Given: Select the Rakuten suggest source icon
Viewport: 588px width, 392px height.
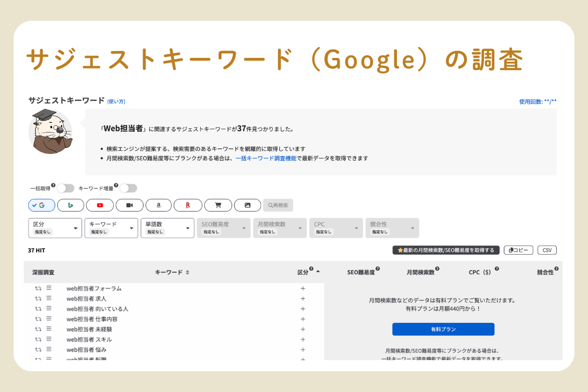Looking at the screenshot, I should (188, 205).
